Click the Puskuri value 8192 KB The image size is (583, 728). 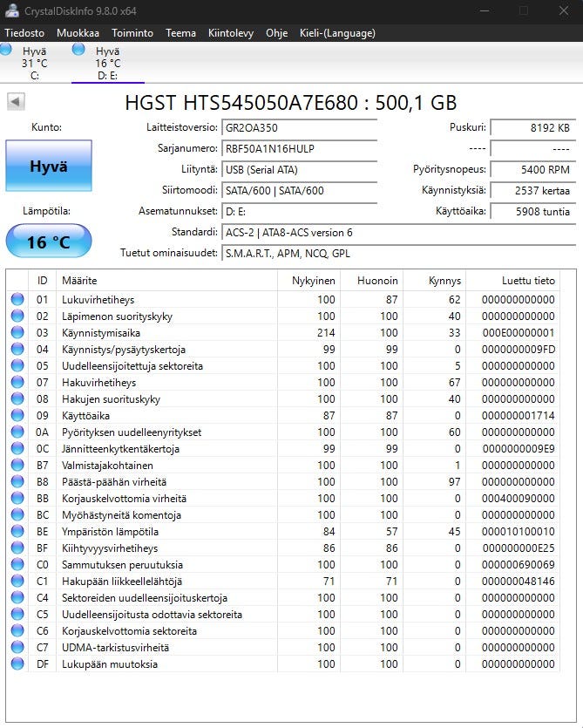click(x=532, y=127)
